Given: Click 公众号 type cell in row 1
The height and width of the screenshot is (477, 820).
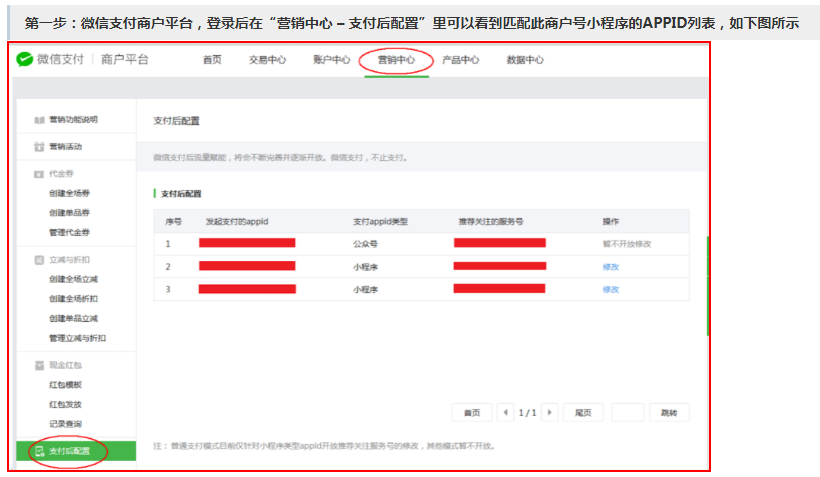Looking at the screenshot, I should click(x=365, y=244).
